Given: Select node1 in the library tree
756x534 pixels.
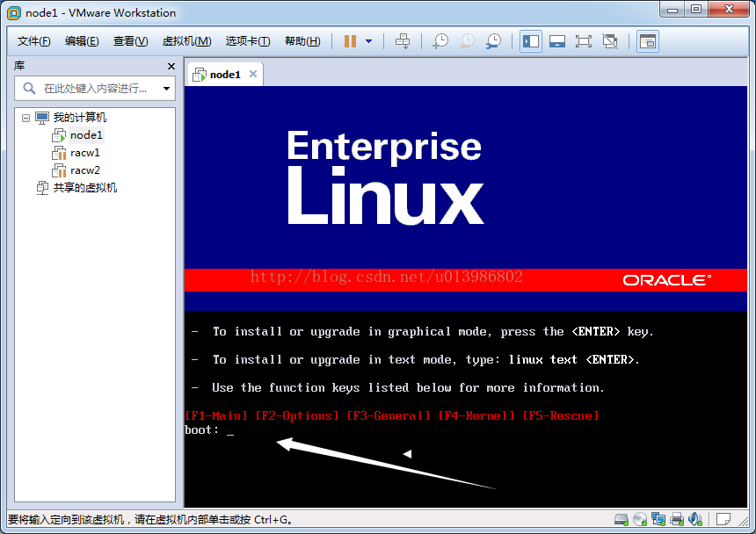Looking at the screenshot, I should click(x=86, y=135).
